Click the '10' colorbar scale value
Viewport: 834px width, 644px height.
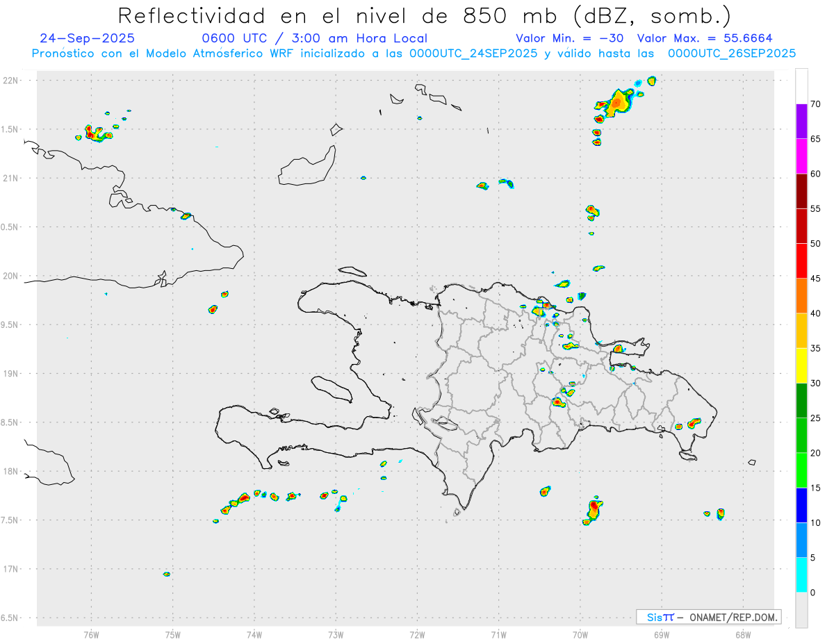tap(816, 522)
